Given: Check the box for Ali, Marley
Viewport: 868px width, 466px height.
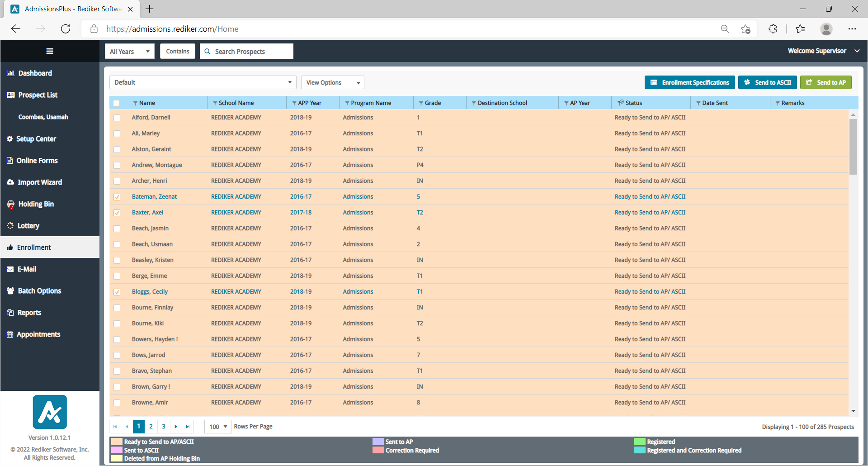Looking at the screenshot, I should point(117,133).
